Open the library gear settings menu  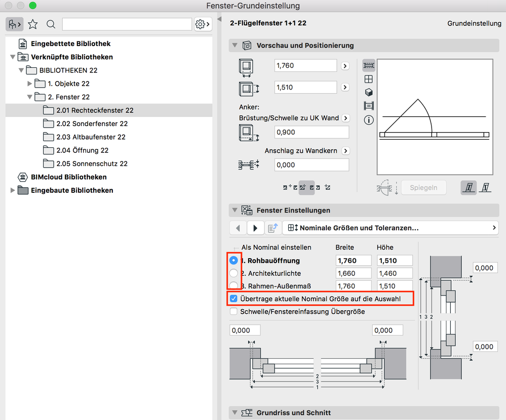click(x=203, y=24)
